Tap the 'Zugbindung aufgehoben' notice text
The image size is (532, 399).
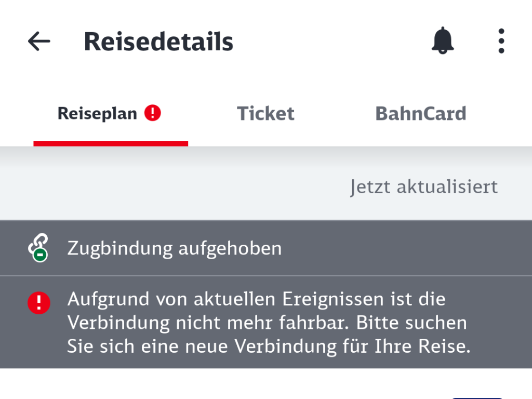[174, 248]
